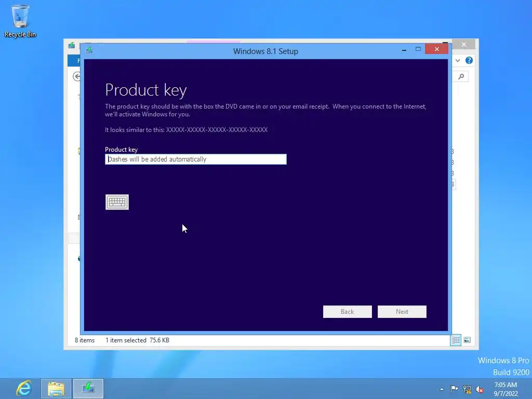Close the Windows 8.1 Setup window
Viewport: 532px width, 399px height.
pos(436,49)
